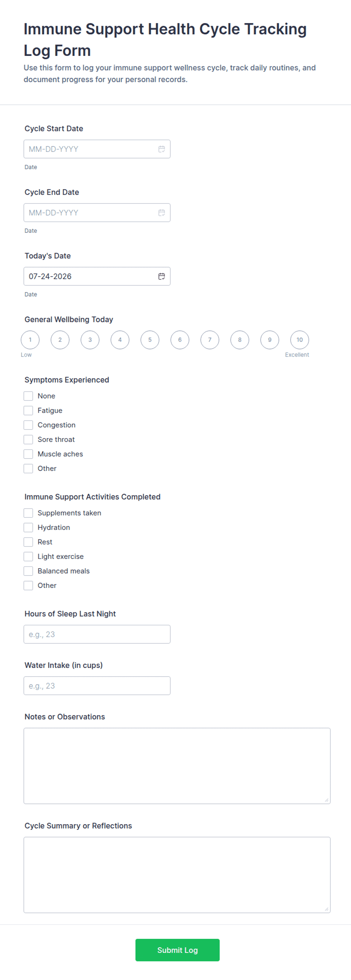Screen dimensions: 351x980
Task: Click the Water Intake cups field
Action: [97, 686]
